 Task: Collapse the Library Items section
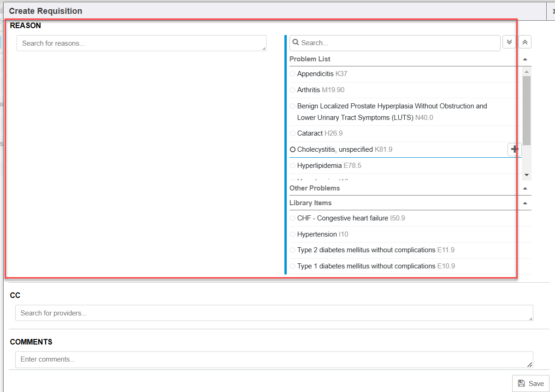pos(525,203)
